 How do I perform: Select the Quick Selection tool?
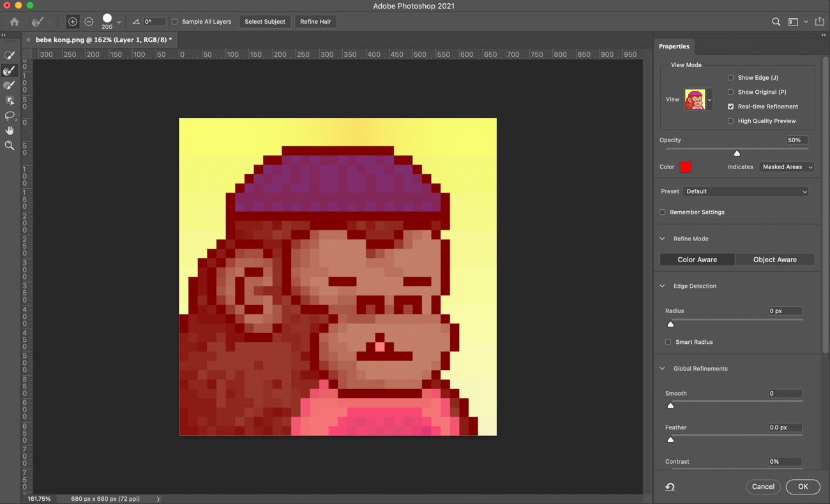10,55
